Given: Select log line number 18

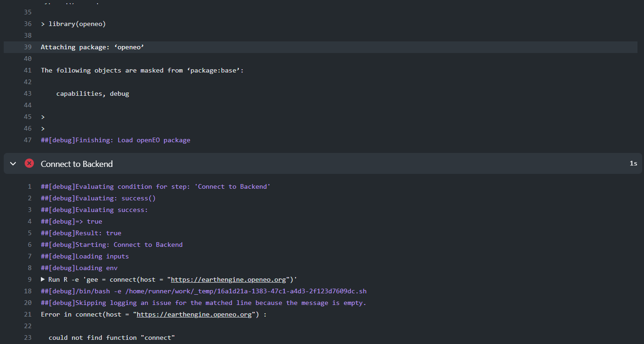Looking at the screenshot, I should [27, 291].
